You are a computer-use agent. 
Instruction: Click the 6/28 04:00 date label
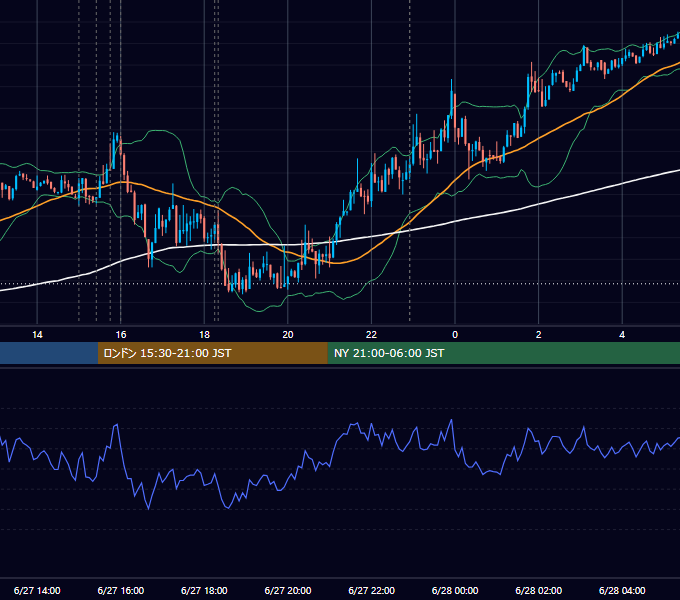622,590
